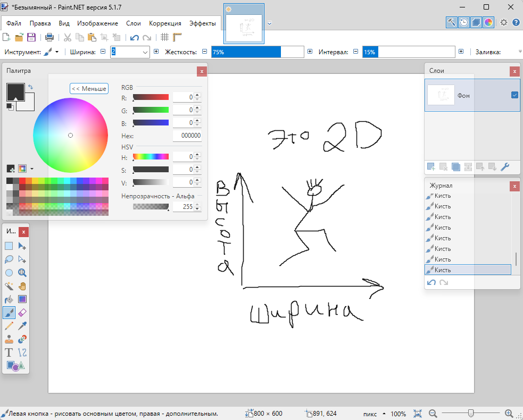
Task: Select the Line/Curve tool
Action: (22, 352)
